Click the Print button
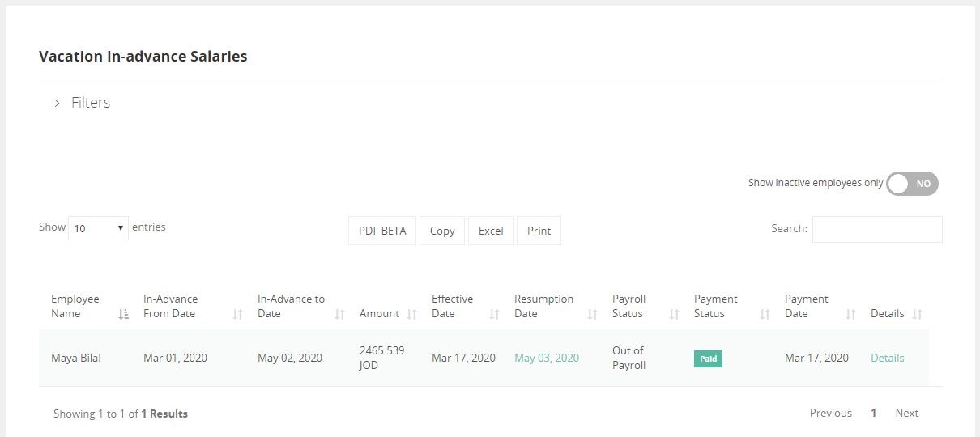This screenshot has height=437, width=980. point(539,231)
